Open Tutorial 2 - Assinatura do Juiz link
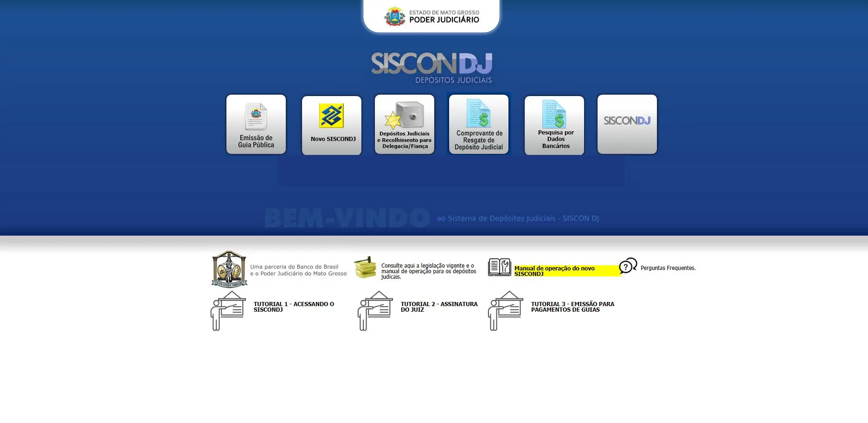This screenshot has height=423, width=868. point(439,307)
